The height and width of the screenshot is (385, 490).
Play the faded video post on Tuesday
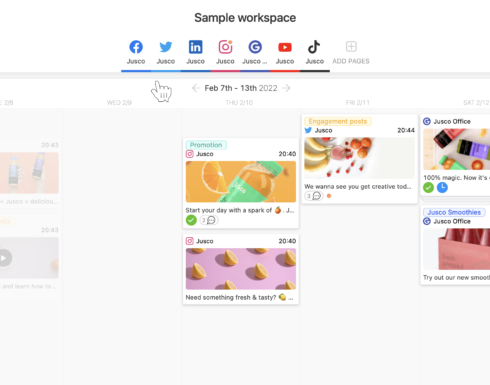pyautogui.click(x=4, y=258)
